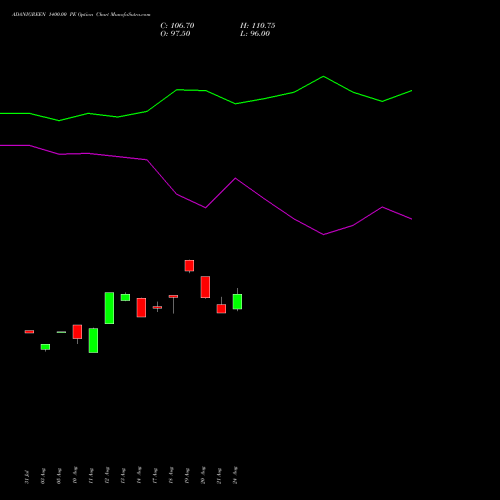
Task: Click the high value H: 110.75
Action: pos(258,26)
